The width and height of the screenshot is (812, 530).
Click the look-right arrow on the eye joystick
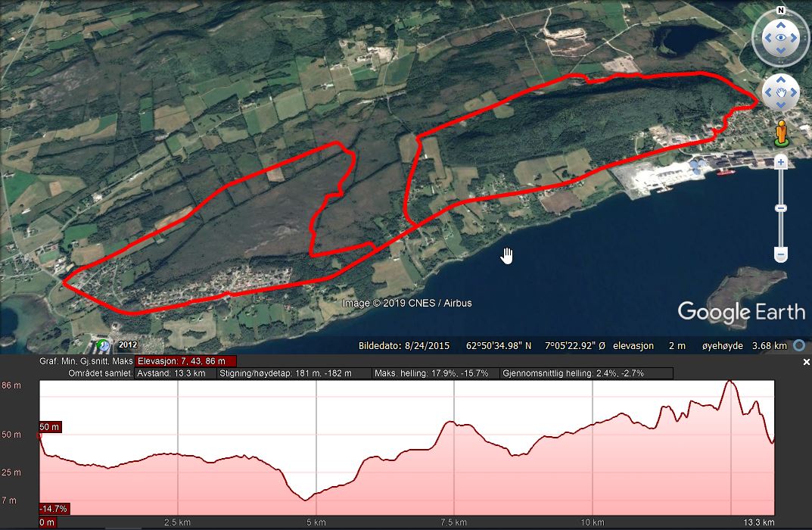[793, 38]
